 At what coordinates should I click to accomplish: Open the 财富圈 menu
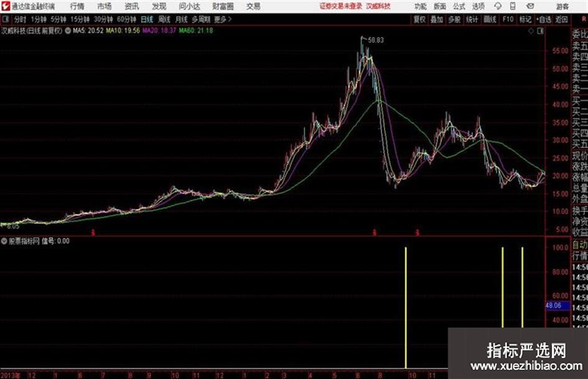click(223, 6)
